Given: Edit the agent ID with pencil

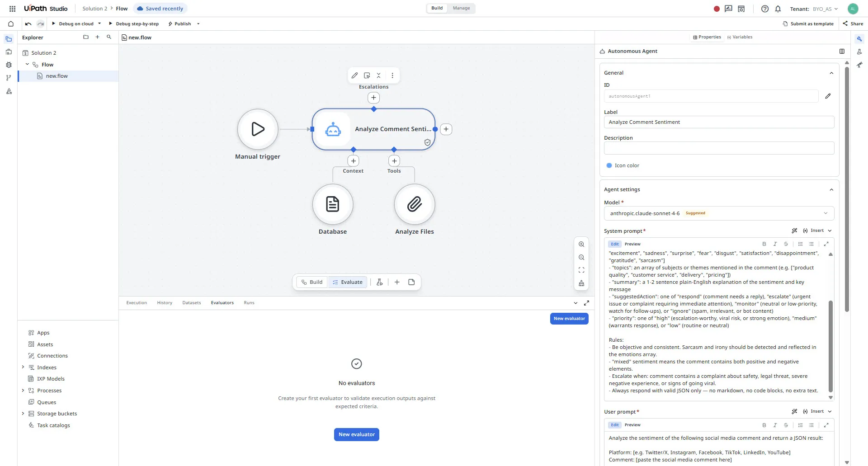Looking at the screenshot, I should [828, 96].
